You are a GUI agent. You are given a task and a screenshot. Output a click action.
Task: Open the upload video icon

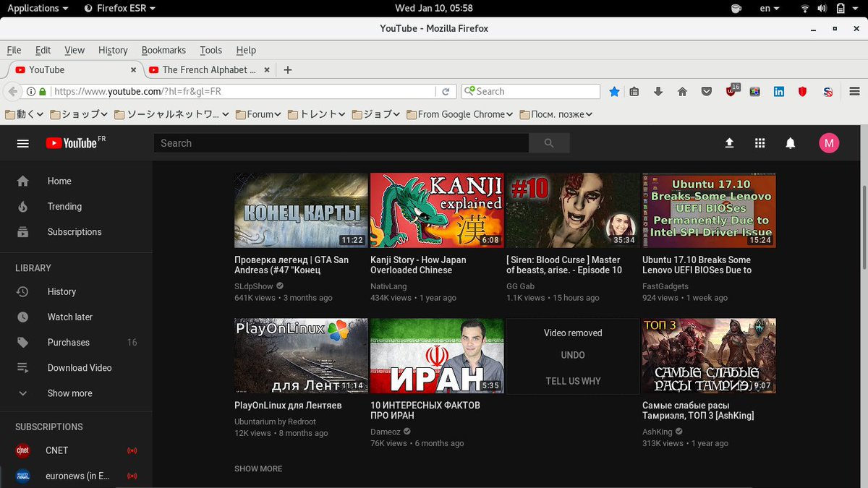click(x=729, y=143)
